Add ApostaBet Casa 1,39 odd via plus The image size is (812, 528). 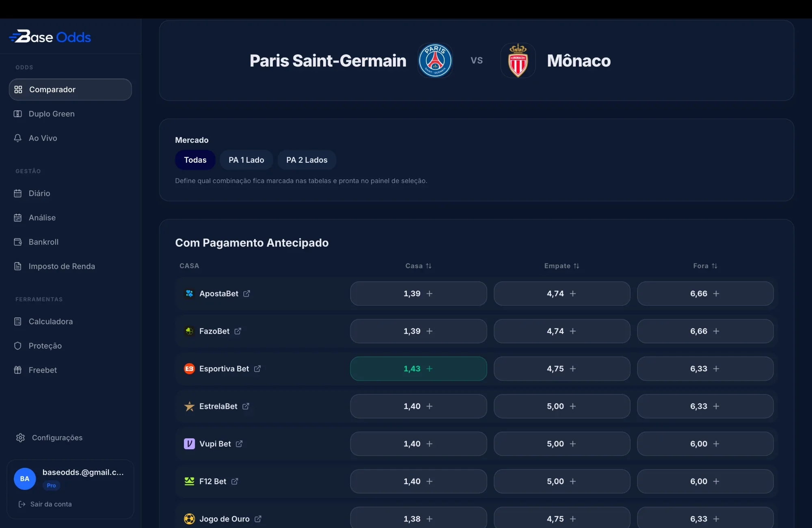(430, 293)
